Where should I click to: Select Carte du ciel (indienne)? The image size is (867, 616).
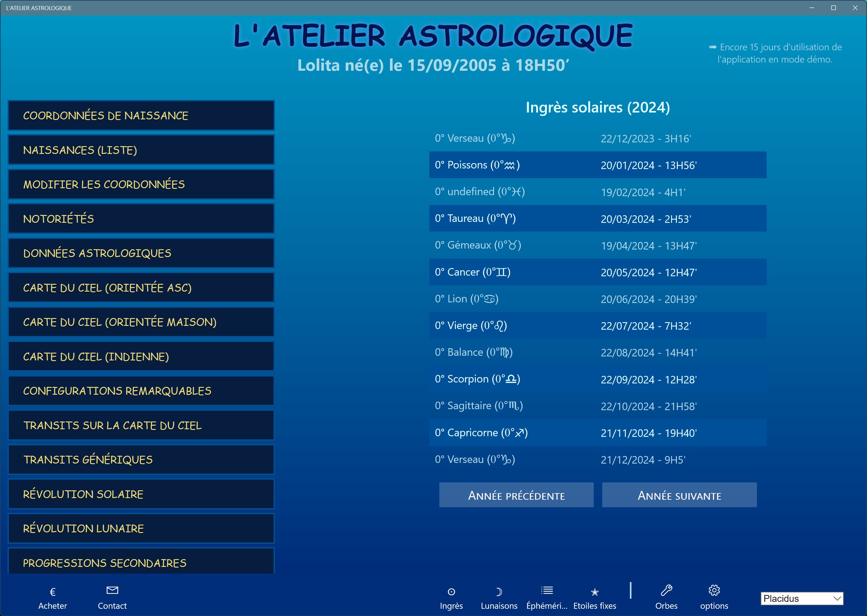point(141,356)
